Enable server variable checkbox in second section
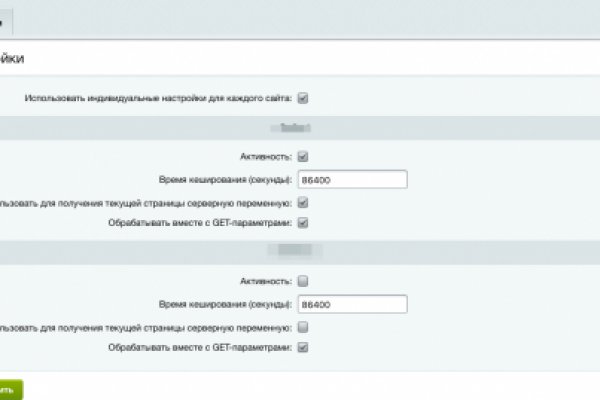The image size is (600, 400). click(303, 327)
